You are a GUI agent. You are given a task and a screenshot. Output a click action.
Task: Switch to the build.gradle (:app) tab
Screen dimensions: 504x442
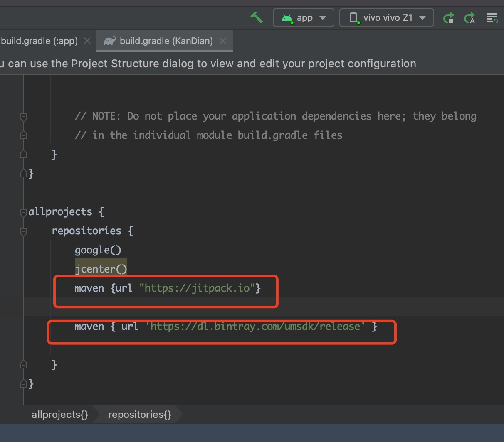pos(39,41)
